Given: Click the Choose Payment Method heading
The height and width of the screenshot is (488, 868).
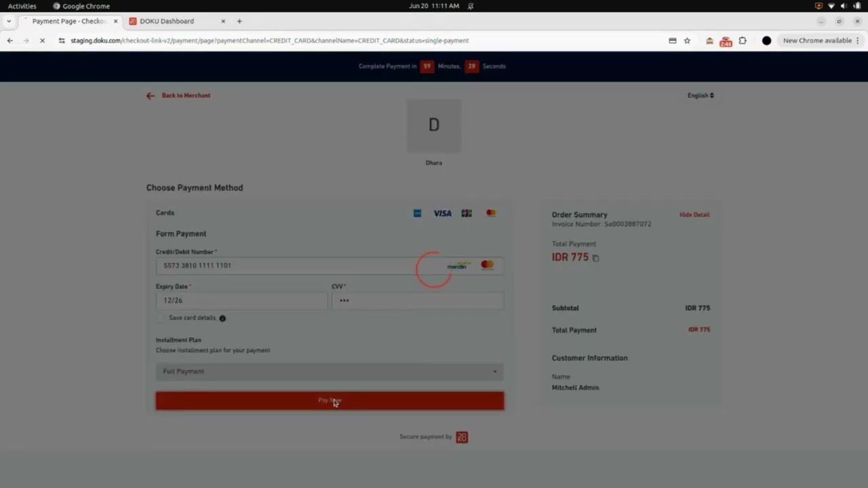Looking at the screenshot, I should click(195, 188).
